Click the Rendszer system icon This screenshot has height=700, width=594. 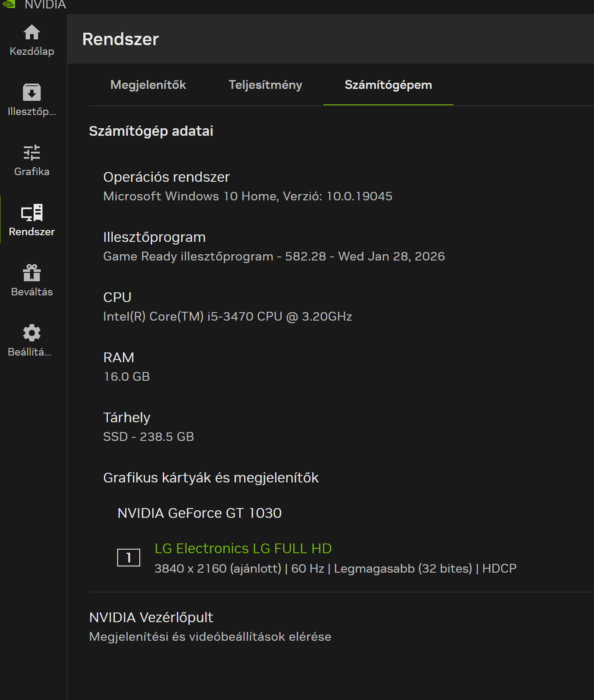click(x=32, y=213)
